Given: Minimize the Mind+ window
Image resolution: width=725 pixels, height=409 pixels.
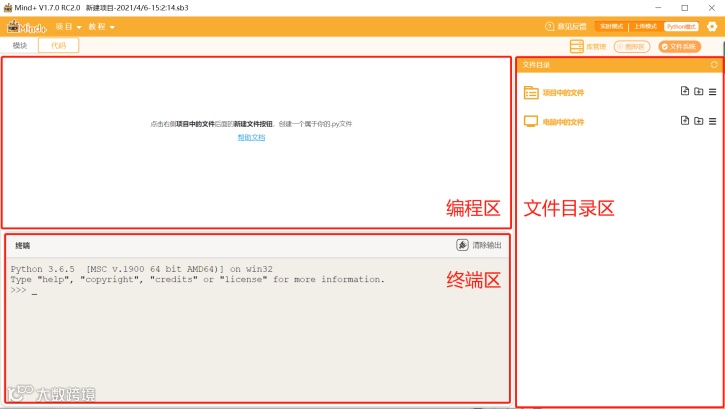Looking at the screenshot, I should [658, 8].
